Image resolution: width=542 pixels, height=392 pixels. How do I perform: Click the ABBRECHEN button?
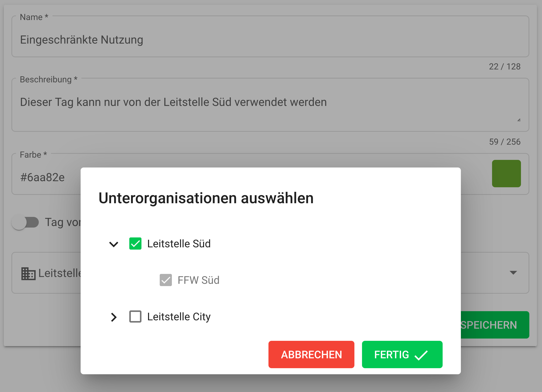(x=311, y=354)
